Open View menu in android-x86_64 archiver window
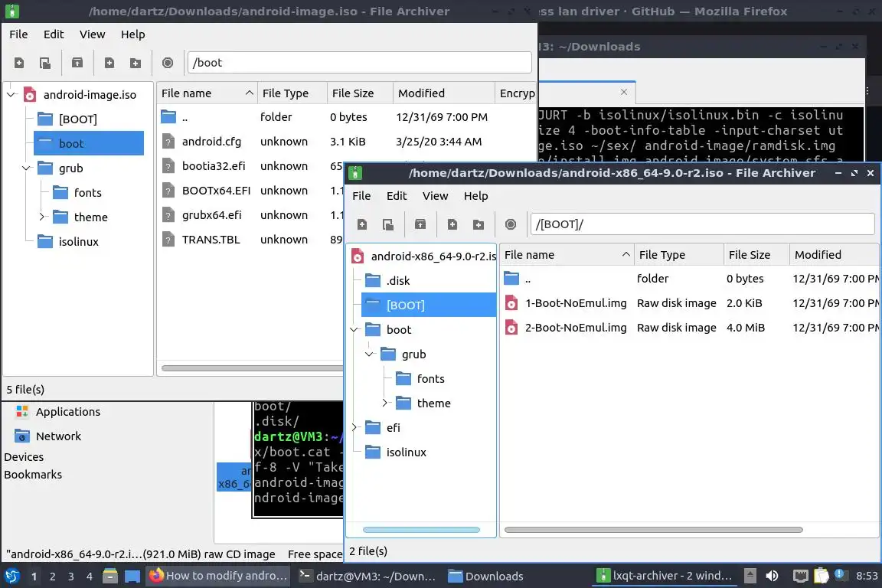Image resolution: width=882 pixels, height=588 pixels. pyautogui.click(x=435, y=196)
